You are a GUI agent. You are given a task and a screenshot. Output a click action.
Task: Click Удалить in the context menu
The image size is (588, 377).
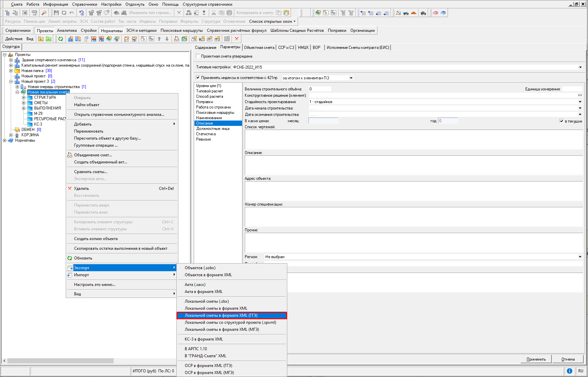point(122,189)
